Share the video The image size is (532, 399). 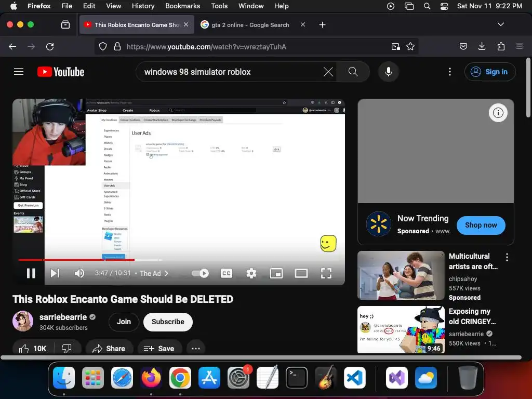click(x=109, y=349)
